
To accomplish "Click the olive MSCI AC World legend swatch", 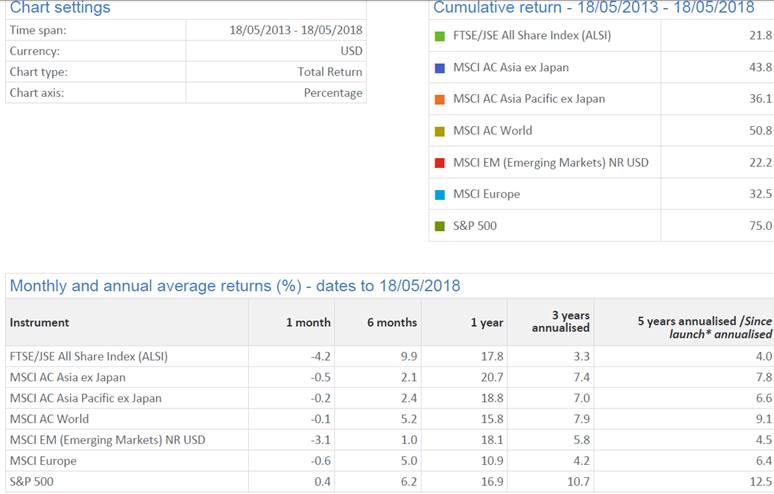I will [x=439, y=131].
